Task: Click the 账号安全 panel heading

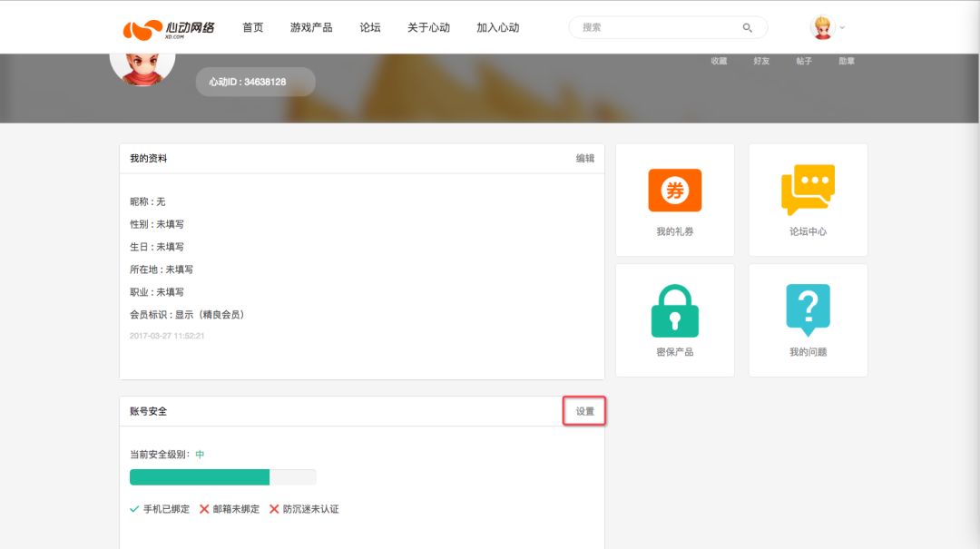Action: (x=148, y=411)
